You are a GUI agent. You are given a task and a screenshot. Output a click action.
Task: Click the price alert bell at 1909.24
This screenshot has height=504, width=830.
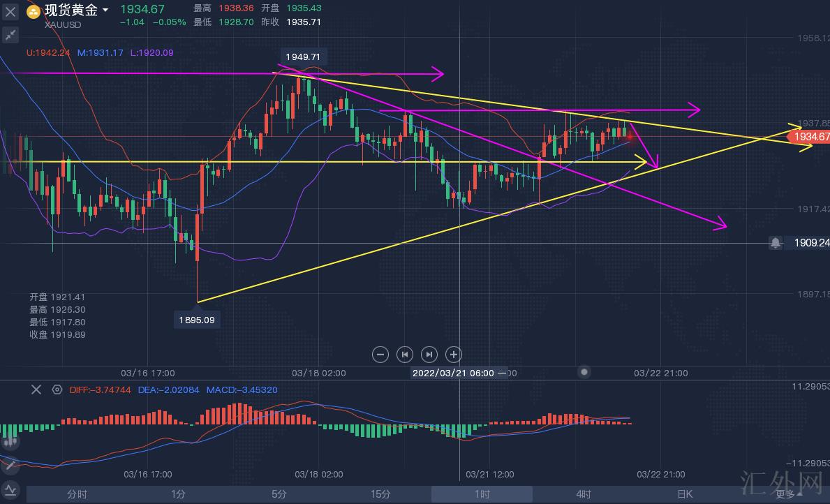point(776,243)
